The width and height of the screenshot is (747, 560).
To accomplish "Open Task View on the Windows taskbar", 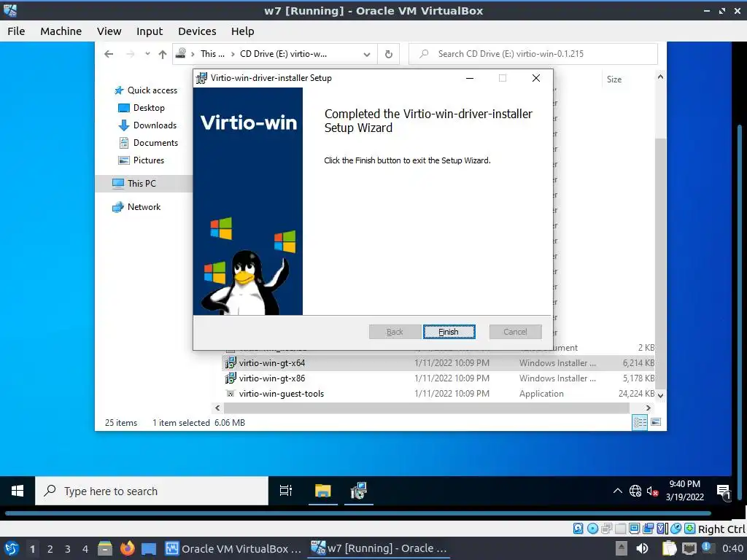I will point(286,491).
